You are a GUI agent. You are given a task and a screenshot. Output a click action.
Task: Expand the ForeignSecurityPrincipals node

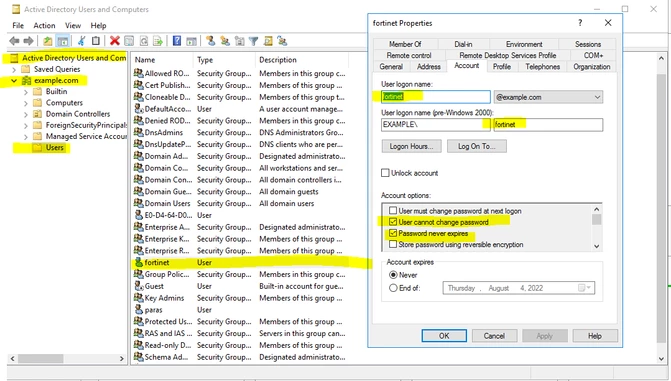(x=26, y=125)
